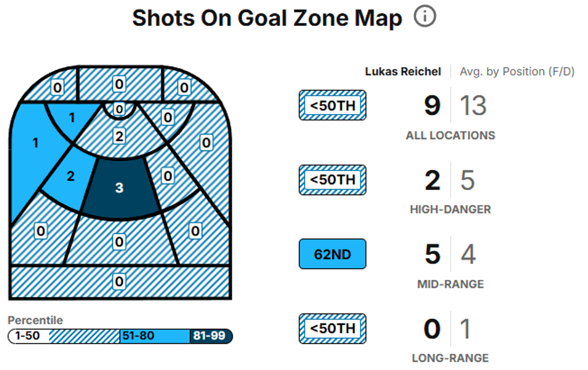Click the LONG-RANGE label
Screen dimensions: 588x370
(x=450, y=358)
